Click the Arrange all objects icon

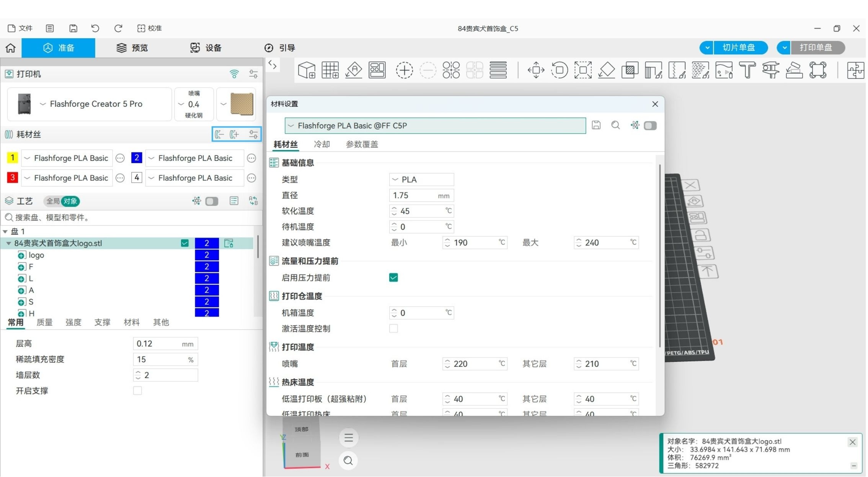pyautogui.click(x=377, y=70)
